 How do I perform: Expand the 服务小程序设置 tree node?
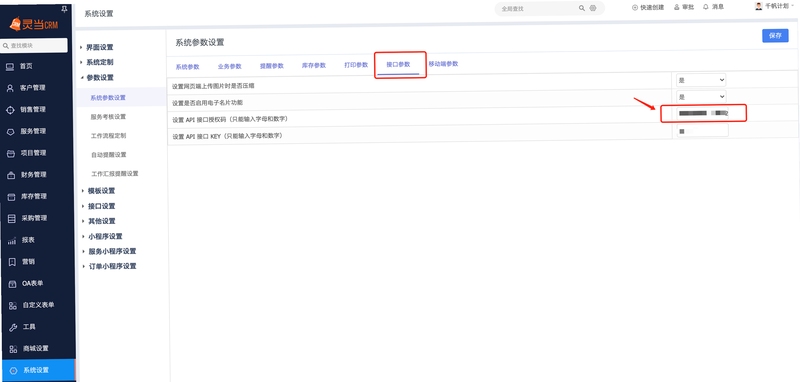pos(83,251)
